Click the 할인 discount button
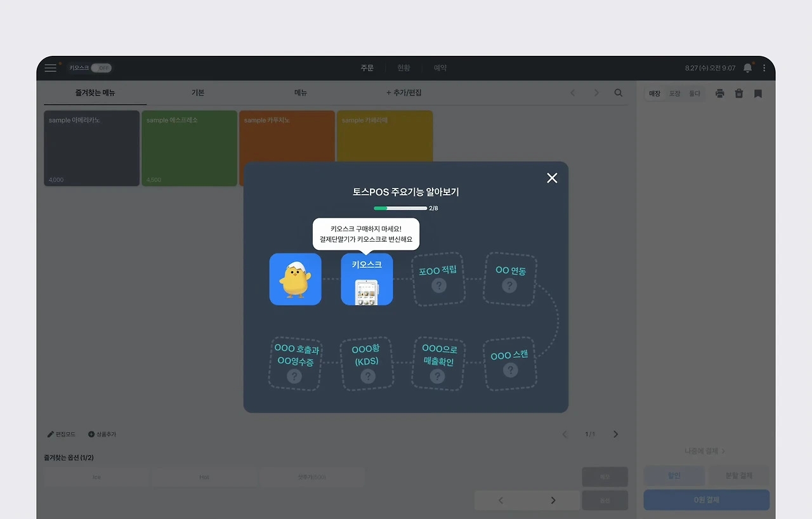The height and width of the screenshot is (519, 812). click(x=674, y=476)
